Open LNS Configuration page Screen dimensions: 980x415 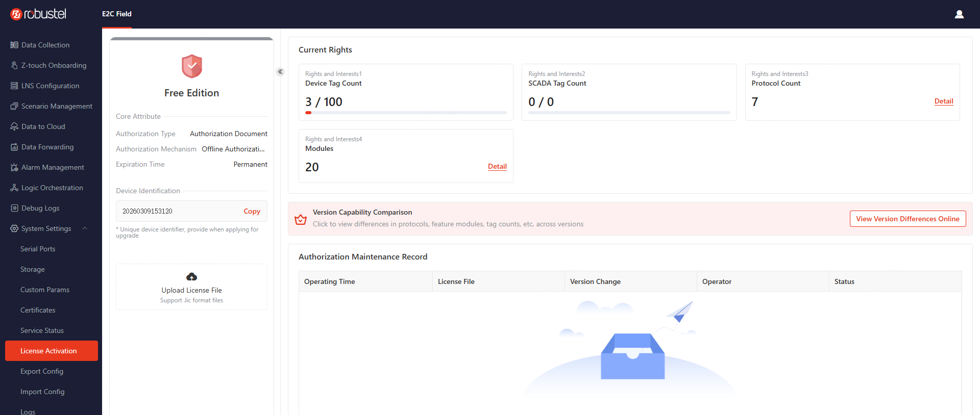(x=51, y=86)
